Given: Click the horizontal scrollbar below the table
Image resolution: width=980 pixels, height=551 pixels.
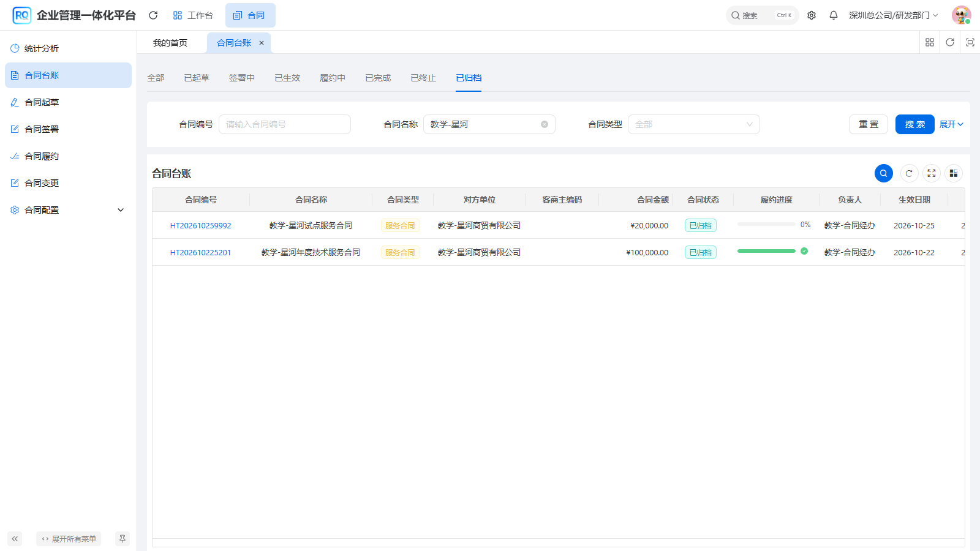Looking at the screenshot, I should click(x=559, y=542).
